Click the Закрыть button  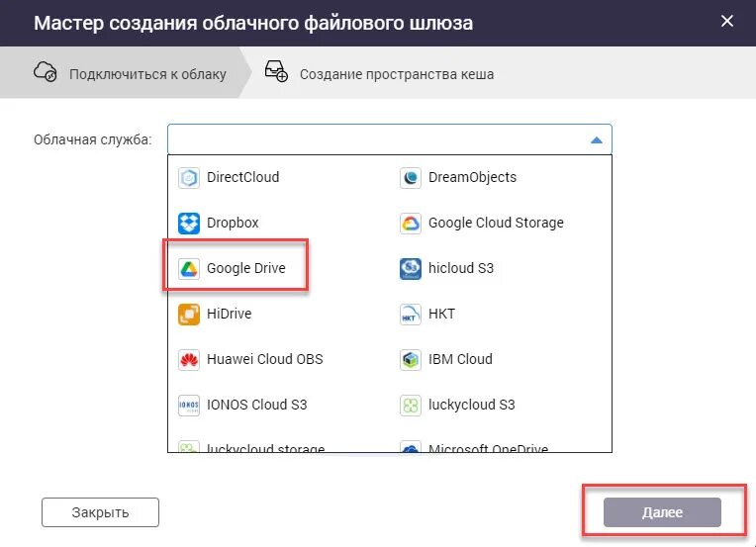click(x=100, y=512)
